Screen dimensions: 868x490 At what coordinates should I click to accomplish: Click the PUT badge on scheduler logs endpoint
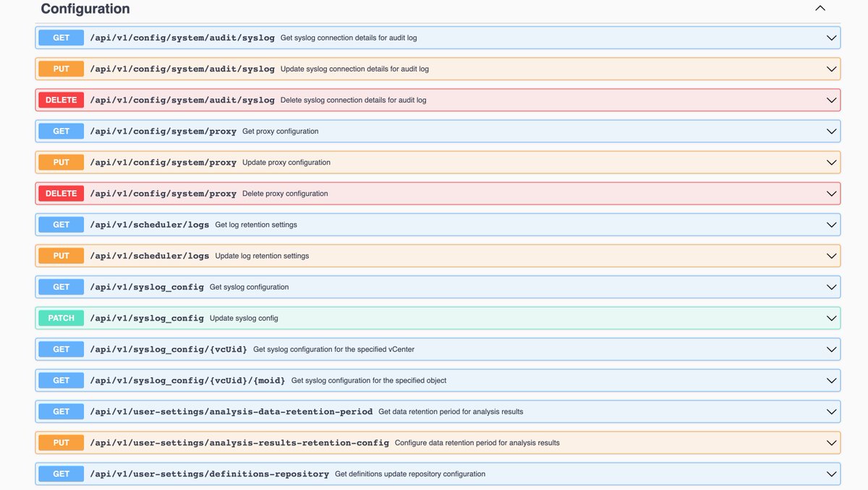point(61,254)
